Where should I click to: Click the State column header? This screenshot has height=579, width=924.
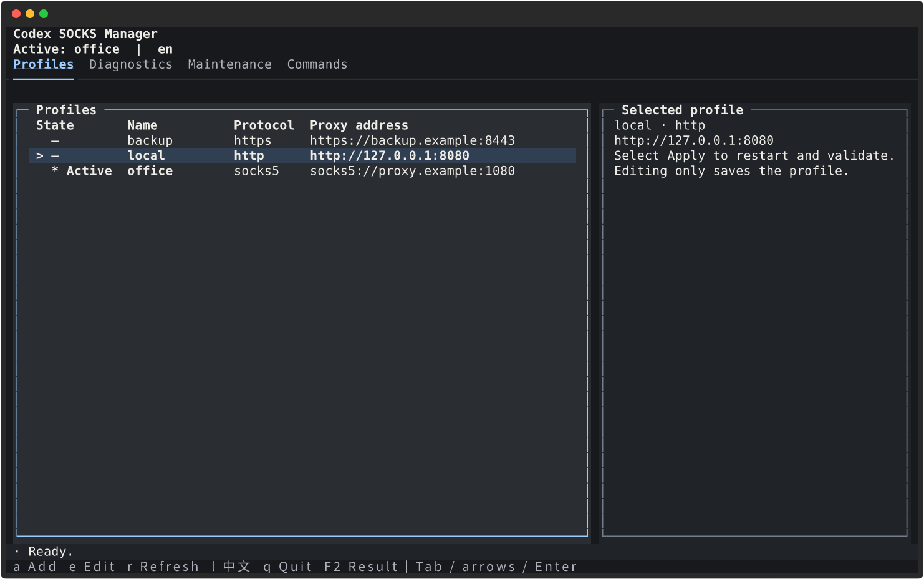[x=55, y=125]
